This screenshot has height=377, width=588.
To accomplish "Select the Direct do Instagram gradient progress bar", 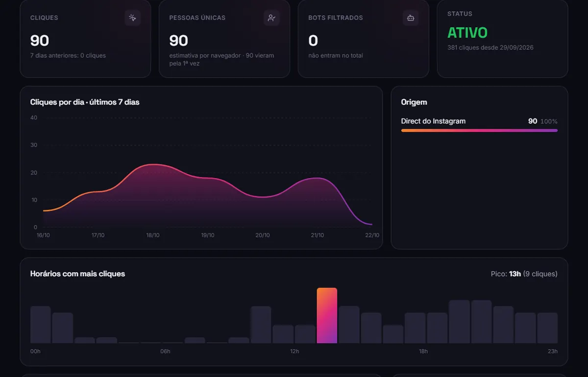I will 479,130.
